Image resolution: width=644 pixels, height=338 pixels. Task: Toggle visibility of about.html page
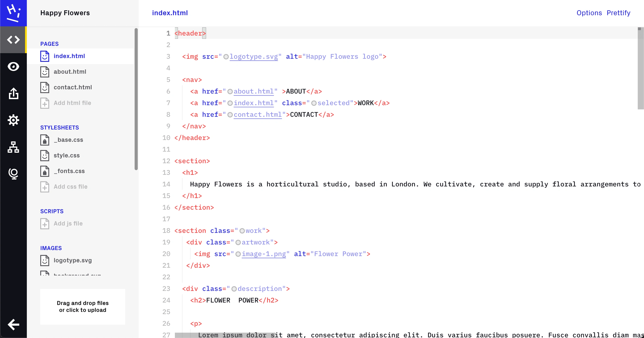click(45, 71)
